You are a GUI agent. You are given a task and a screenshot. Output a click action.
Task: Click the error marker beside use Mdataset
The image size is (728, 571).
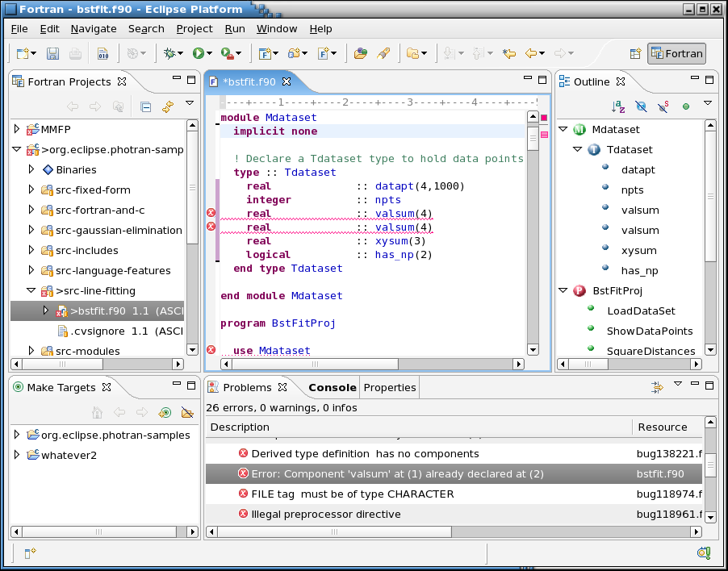211,350
